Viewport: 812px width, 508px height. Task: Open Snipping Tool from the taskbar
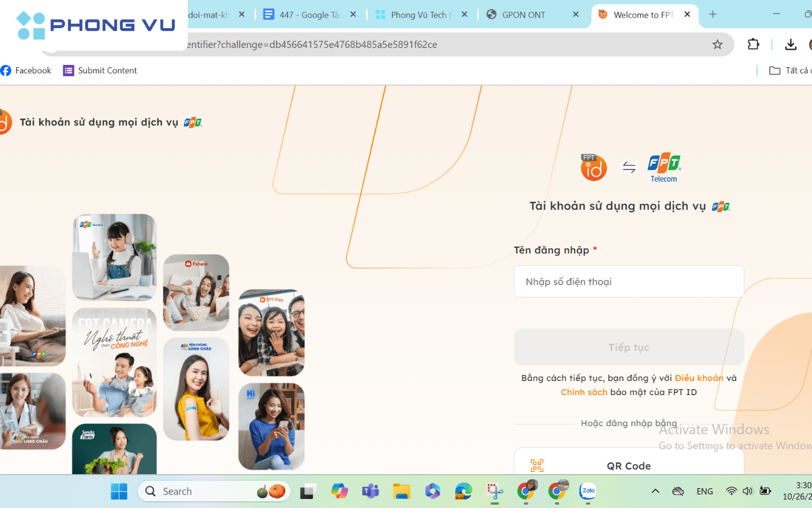[495, 492]
